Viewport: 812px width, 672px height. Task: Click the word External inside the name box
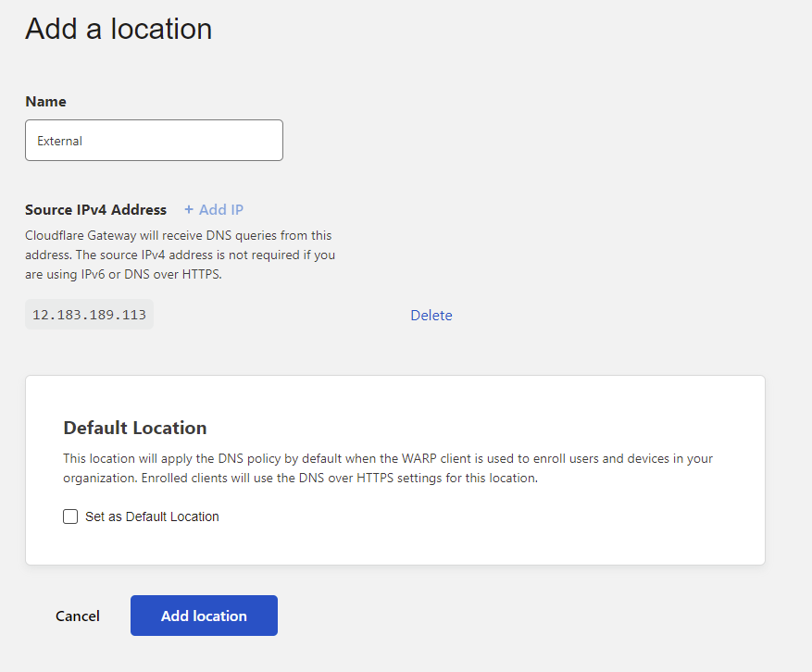coord(59,141)
